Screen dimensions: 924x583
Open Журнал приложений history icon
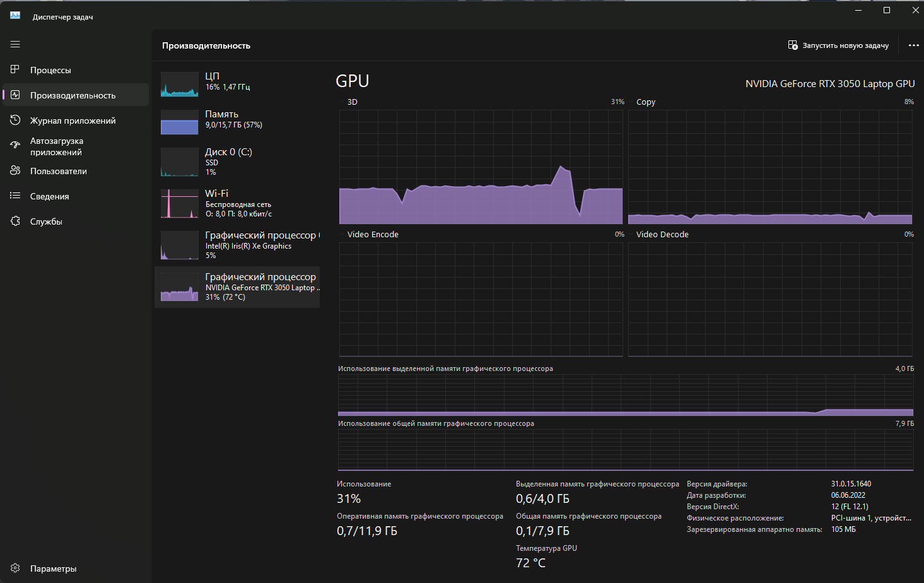coord(15,120)
